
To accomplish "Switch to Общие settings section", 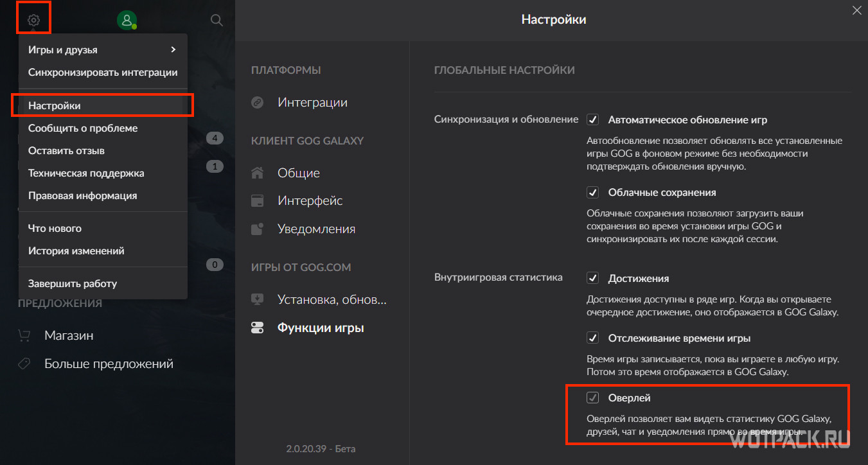I will (299, 173).
